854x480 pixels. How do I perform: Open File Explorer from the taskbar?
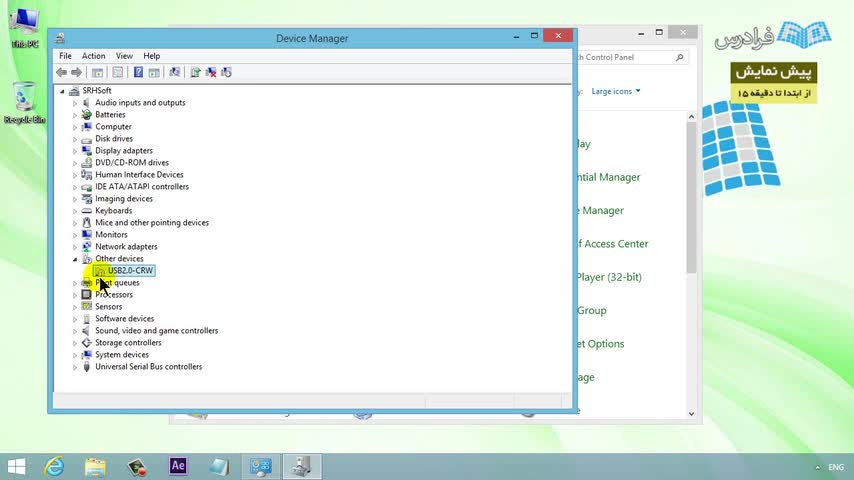[95, 466]
